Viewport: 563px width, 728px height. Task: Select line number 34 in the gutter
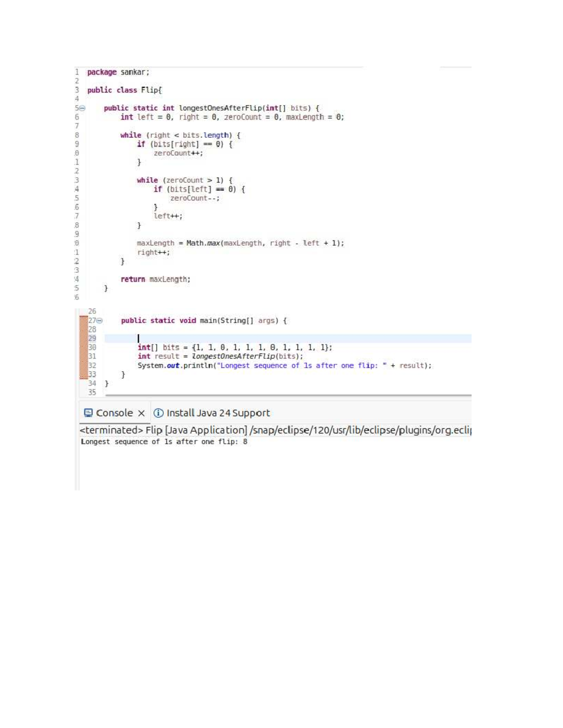click(x=92, y=383)
